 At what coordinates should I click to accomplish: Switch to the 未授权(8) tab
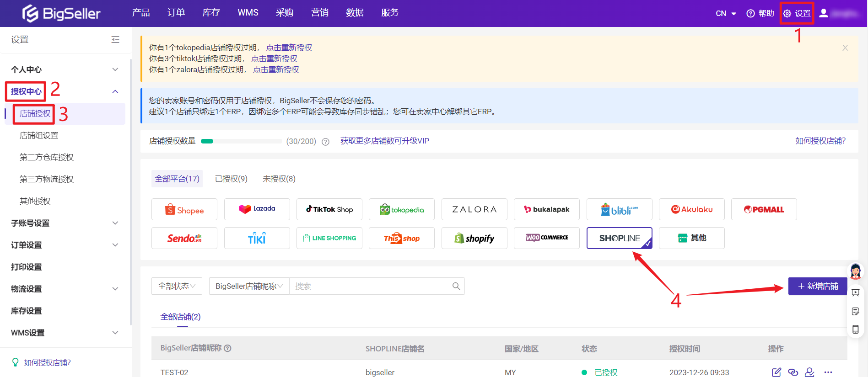(x=279, y=179)
